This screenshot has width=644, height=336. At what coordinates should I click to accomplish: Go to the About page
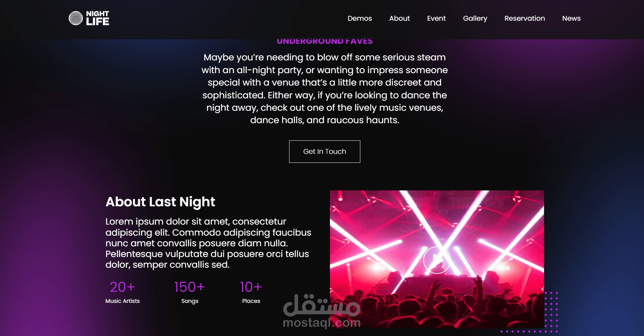tap(399, 18)
